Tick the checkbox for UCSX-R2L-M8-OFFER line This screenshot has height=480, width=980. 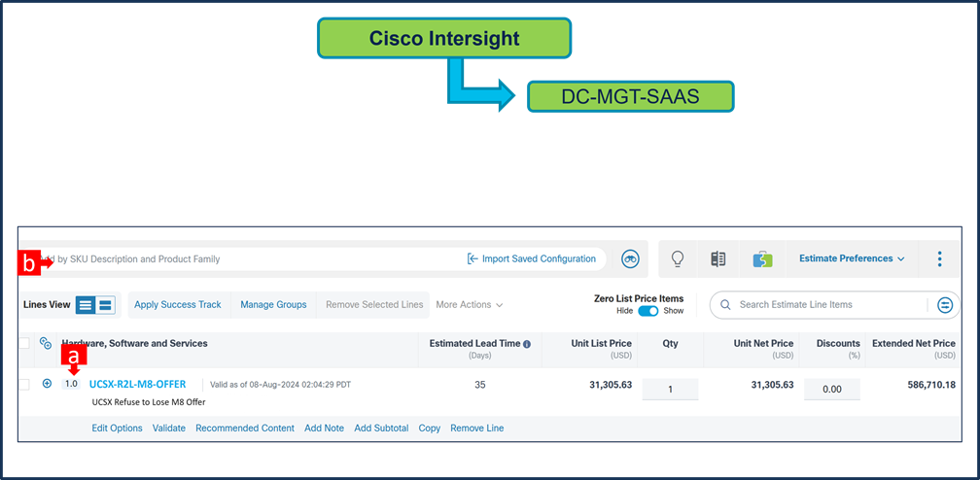click(23, 385)
